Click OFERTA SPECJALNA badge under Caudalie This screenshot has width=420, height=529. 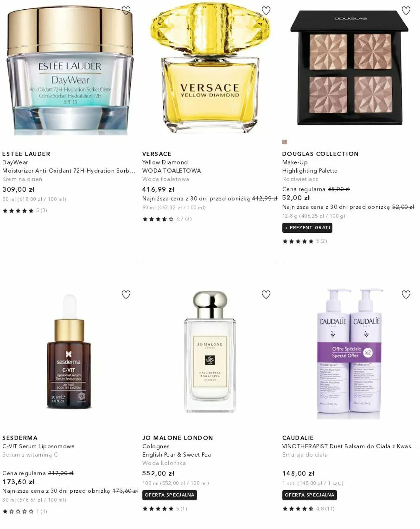[x=309, y=495]
